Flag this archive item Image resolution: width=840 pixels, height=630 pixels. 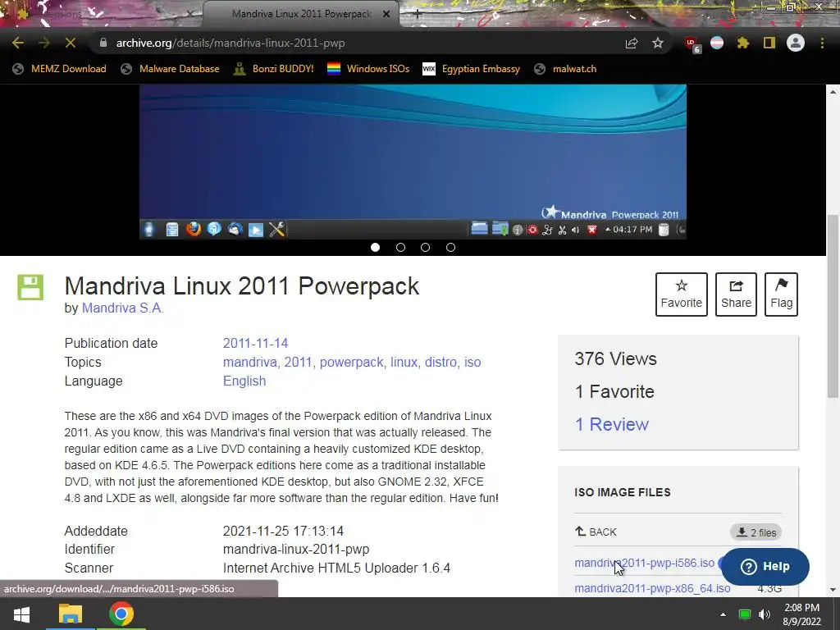[x=781, y=294]
